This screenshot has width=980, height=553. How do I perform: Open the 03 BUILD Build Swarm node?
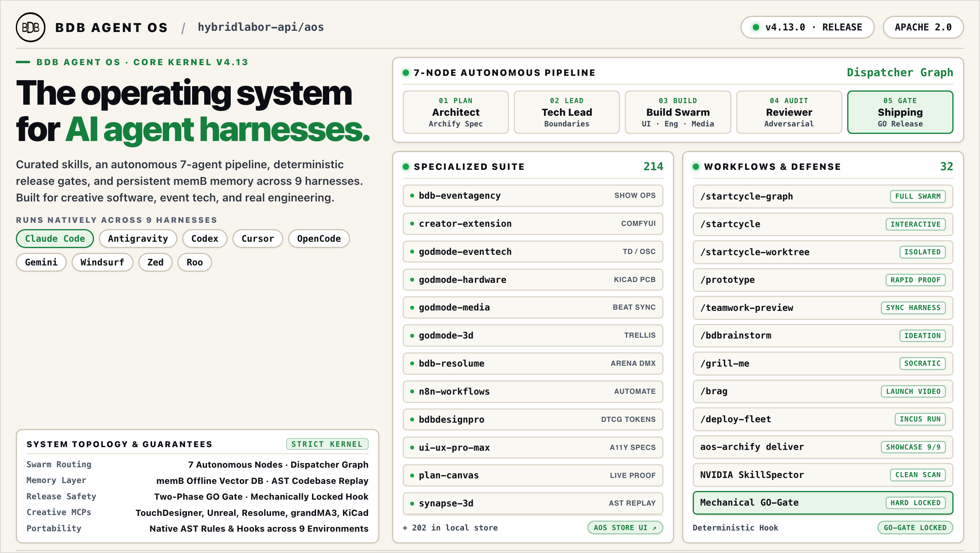point(678,112)
